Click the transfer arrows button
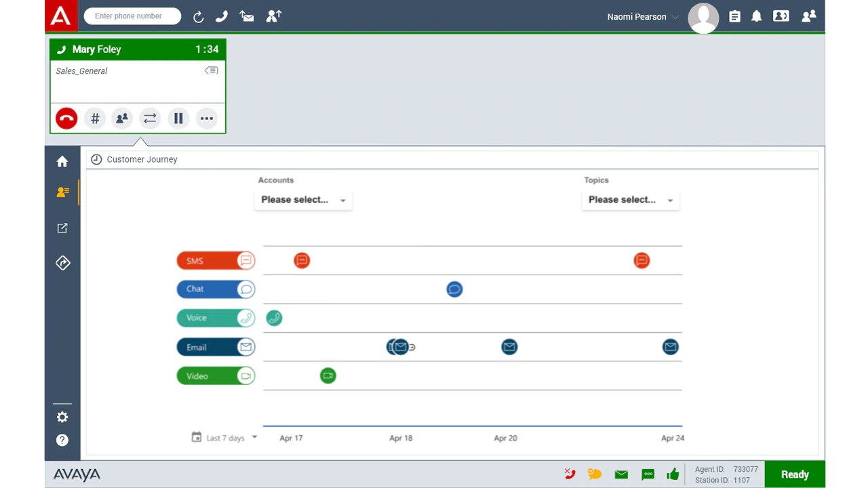868x488 pixels. click(150, 119)
